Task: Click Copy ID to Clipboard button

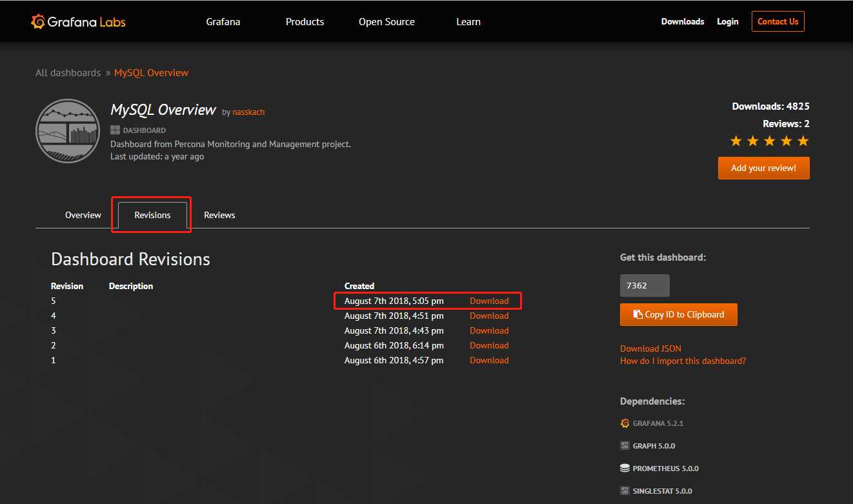Action: 679,315
